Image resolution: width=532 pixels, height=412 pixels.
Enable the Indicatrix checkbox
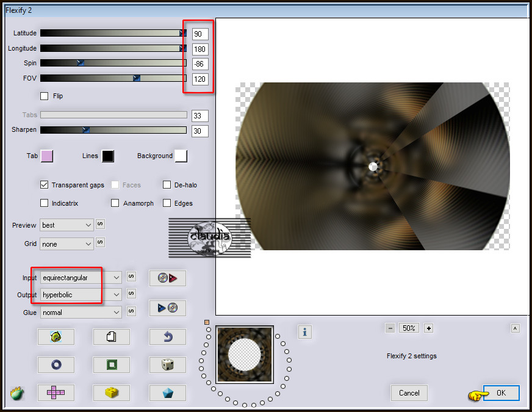tap(44, 203)
